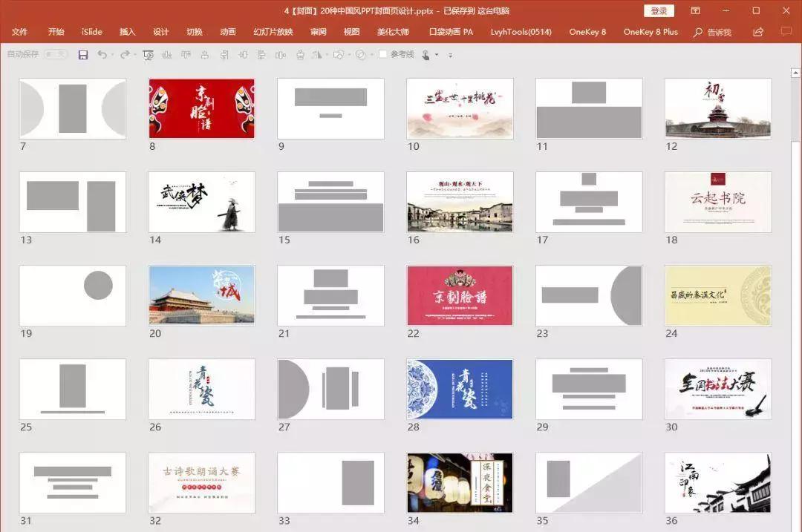Click the Save icon on Quick Access Toolbar
Viewport: 802px width, 532px height.
point(83,54)
